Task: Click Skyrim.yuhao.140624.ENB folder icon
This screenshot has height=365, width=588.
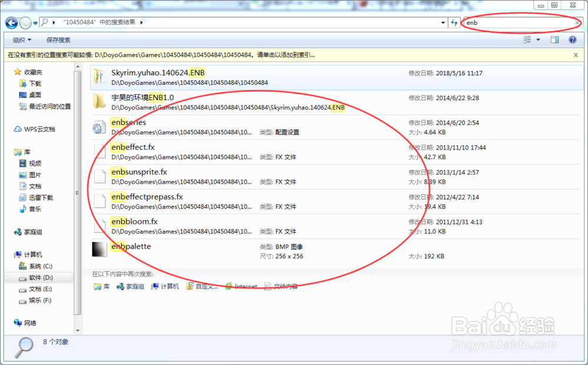Action: (99, 77)
